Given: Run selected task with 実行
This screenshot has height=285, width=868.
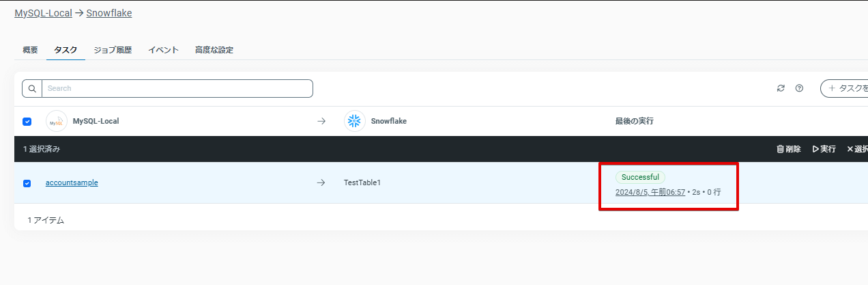Looking at the screenshot, I should coord(824,149).
